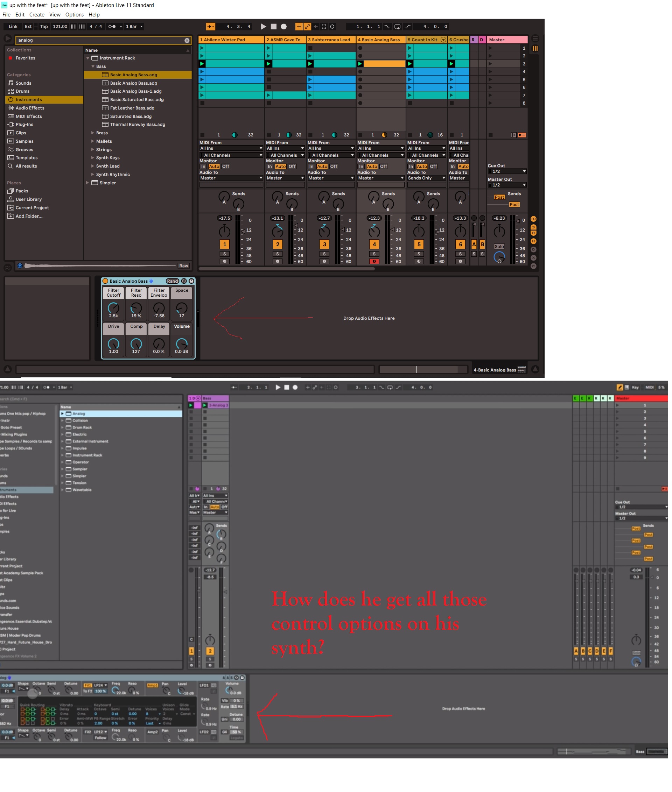Click the Rand macro variation button
672x792 pixels.
pos(173,281)
